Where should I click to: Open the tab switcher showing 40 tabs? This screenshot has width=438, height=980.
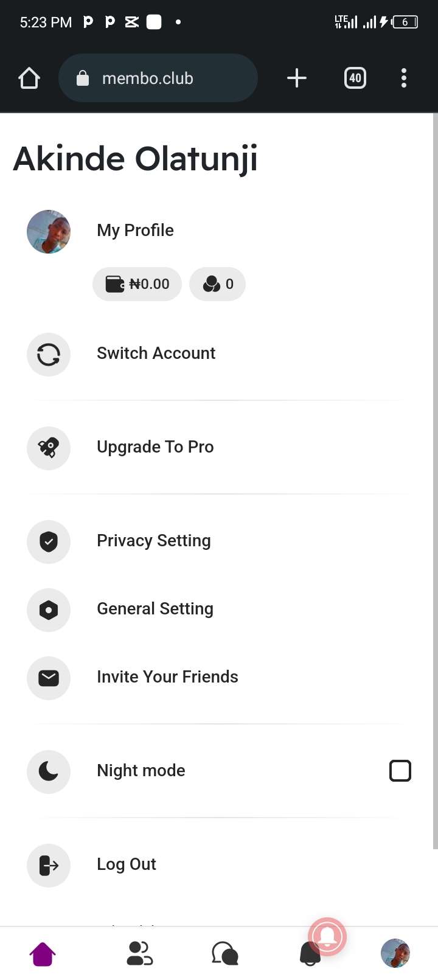pos(355,78)
